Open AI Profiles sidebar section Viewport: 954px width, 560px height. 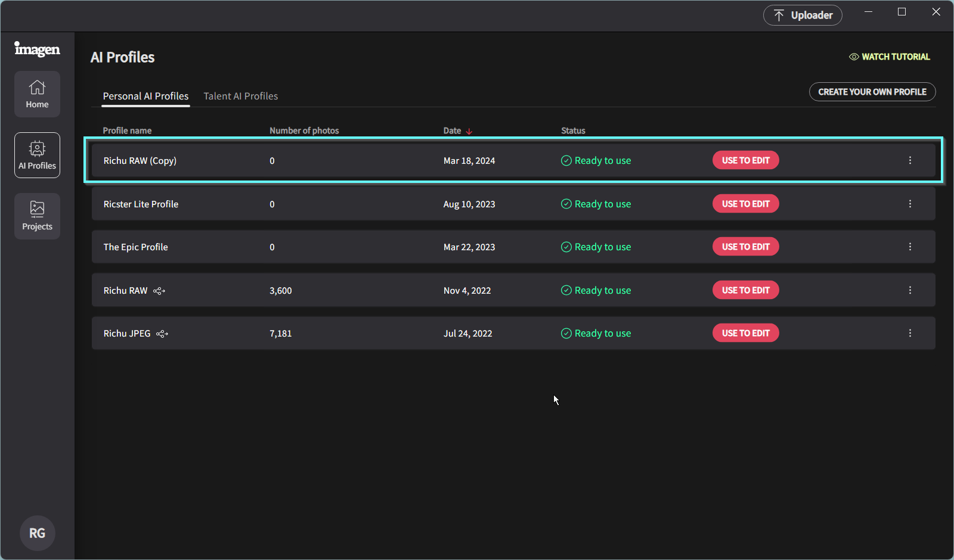[x=37, y=155]
